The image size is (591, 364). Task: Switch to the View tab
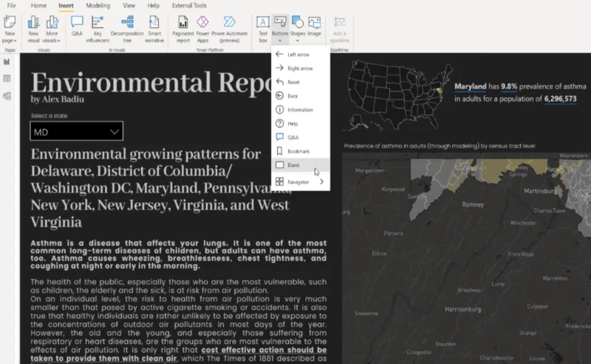(129, 6)
